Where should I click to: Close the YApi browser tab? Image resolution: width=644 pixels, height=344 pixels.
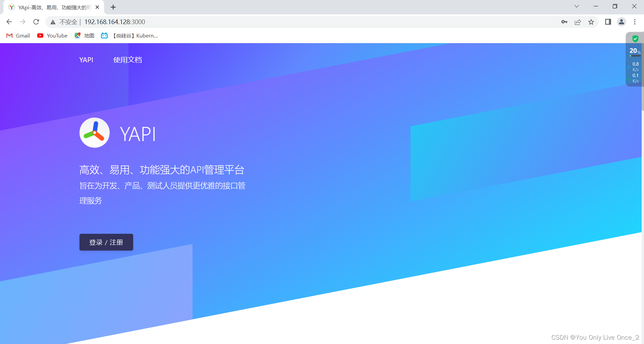pyautogui.click(x=97, y=7)
